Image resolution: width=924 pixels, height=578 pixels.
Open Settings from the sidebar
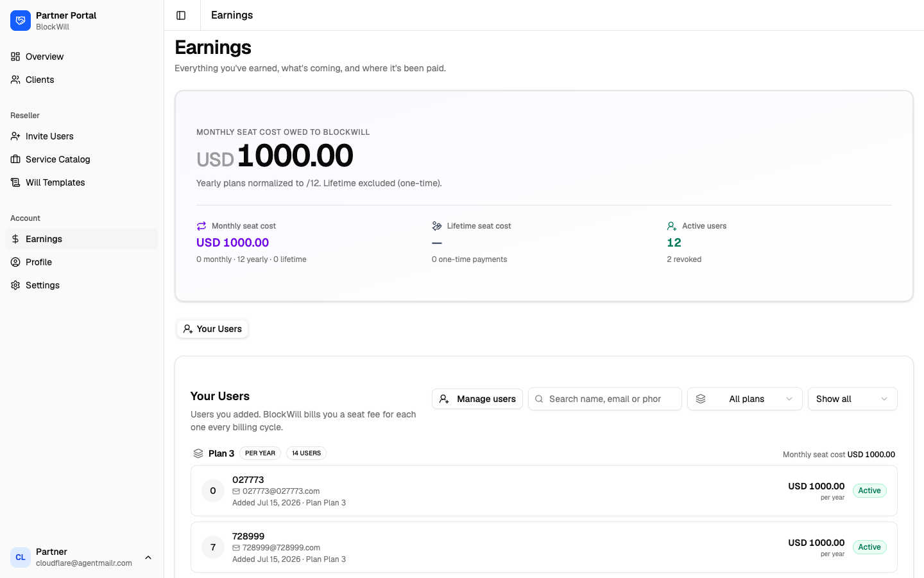click(x=81, y=285)
